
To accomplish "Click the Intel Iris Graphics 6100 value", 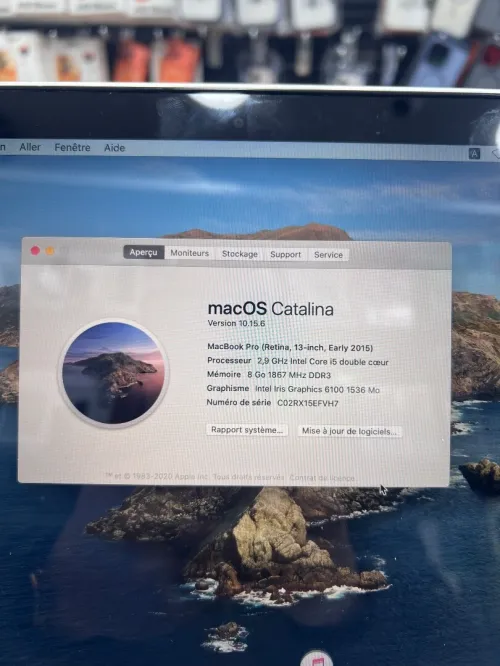I will (x=317, y=389).
